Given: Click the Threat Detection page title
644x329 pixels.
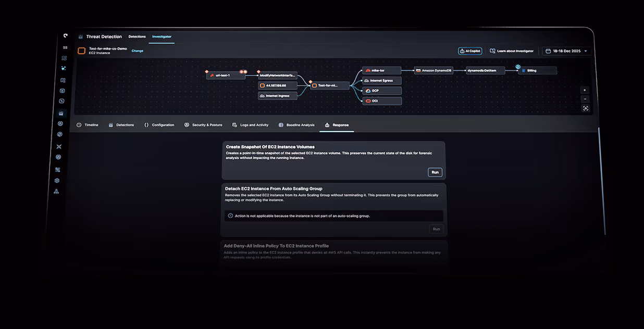Looking at the screenshot, I should pyautogui.click(x=104, y=37).
